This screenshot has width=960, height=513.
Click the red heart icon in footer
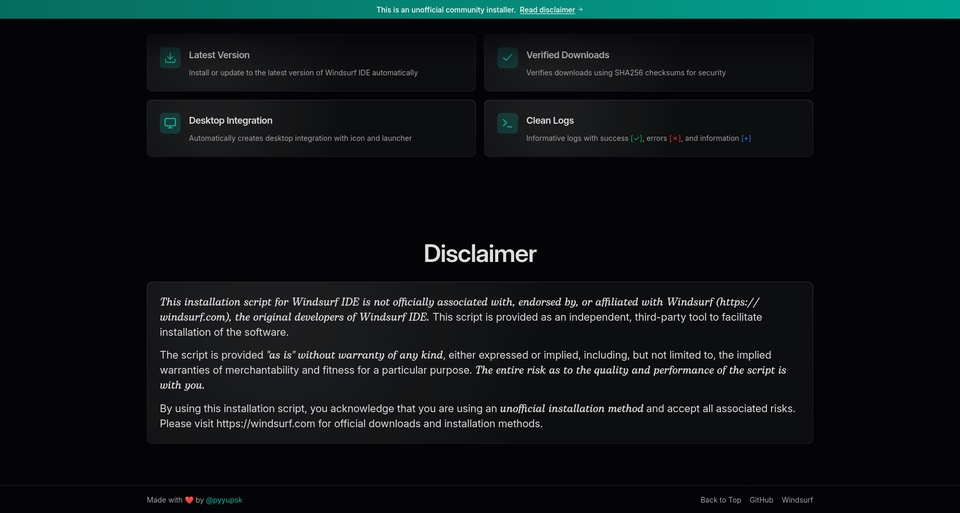point(189,500)
